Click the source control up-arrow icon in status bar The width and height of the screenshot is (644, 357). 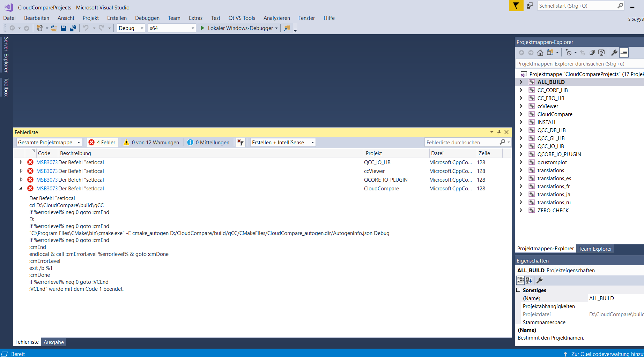tap(565, 354)
